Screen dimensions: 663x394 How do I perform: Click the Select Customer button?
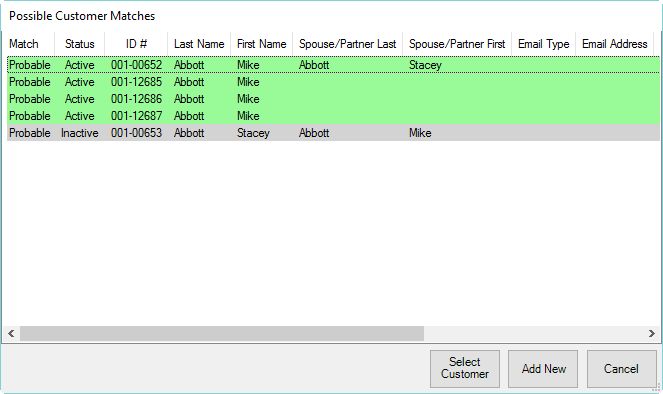465,369
